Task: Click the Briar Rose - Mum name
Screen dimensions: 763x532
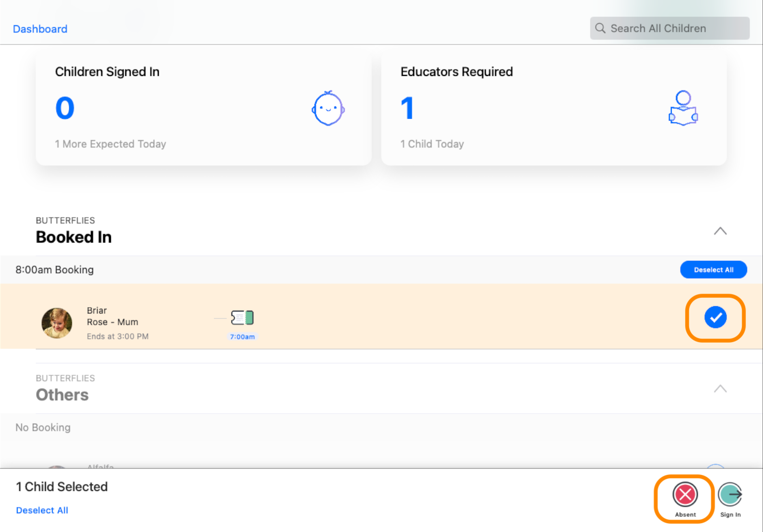Action: (x=112, y=317)
